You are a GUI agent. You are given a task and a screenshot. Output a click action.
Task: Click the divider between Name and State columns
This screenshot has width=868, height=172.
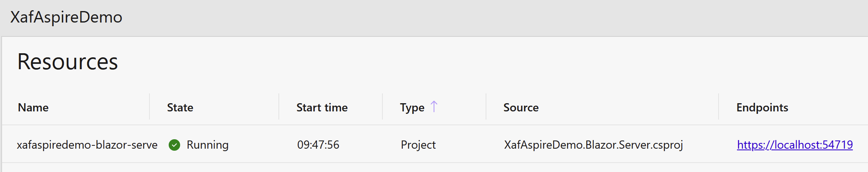click(x=149, y=106)
